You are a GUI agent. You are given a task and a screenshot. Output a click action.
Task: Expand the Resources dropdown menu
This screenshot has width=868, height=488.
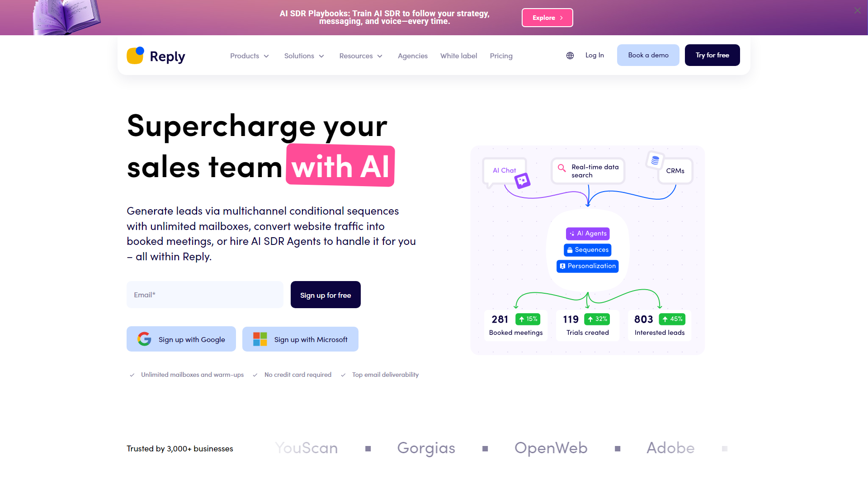361,56
